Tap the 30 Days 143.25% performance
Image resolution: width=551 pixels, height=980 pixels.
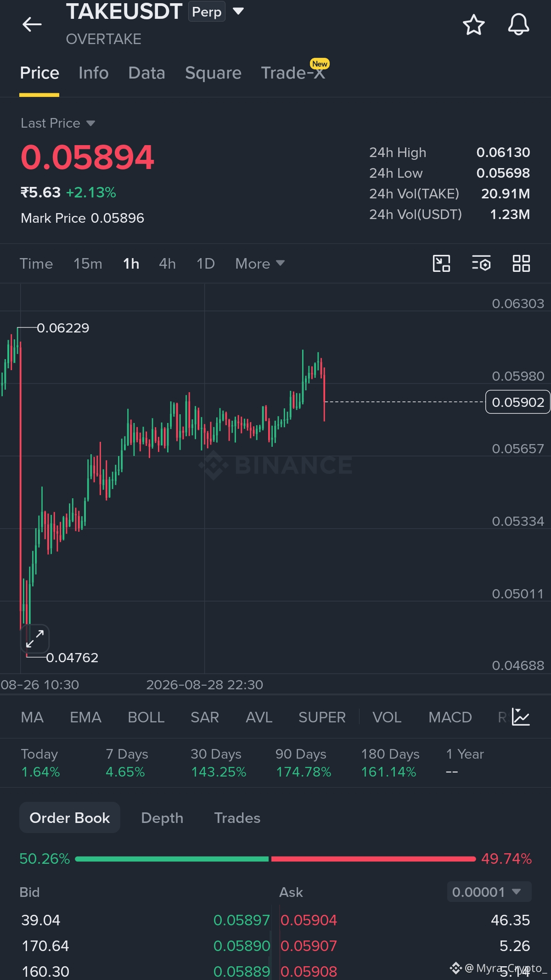(x=219, y=763)
